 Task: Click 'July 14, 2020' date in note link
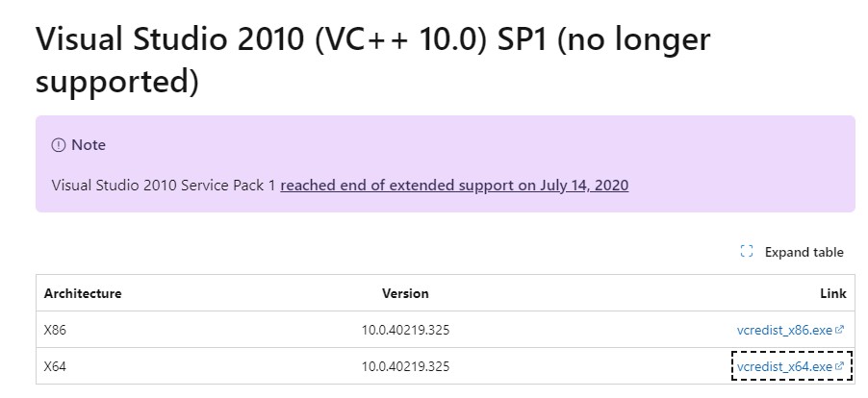click(x=584, y=186)
